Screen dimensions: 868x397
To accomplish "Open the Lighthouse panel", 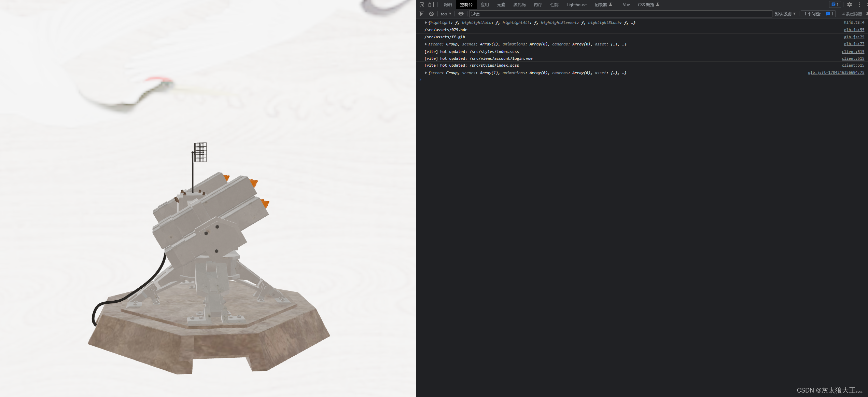I will (576, 4).
